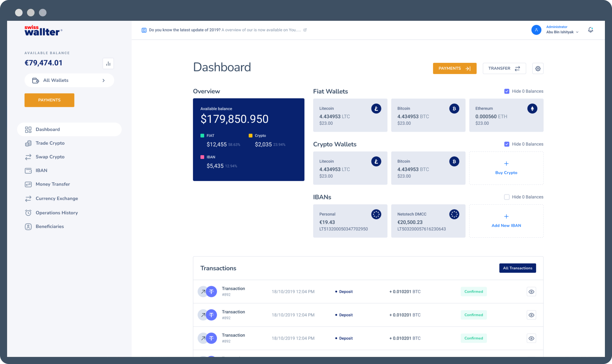The width and height of the screenshot is (612, 364).
Task: Click Bitcoin icon in Crypto Wallets card
Action: point(454,161)
